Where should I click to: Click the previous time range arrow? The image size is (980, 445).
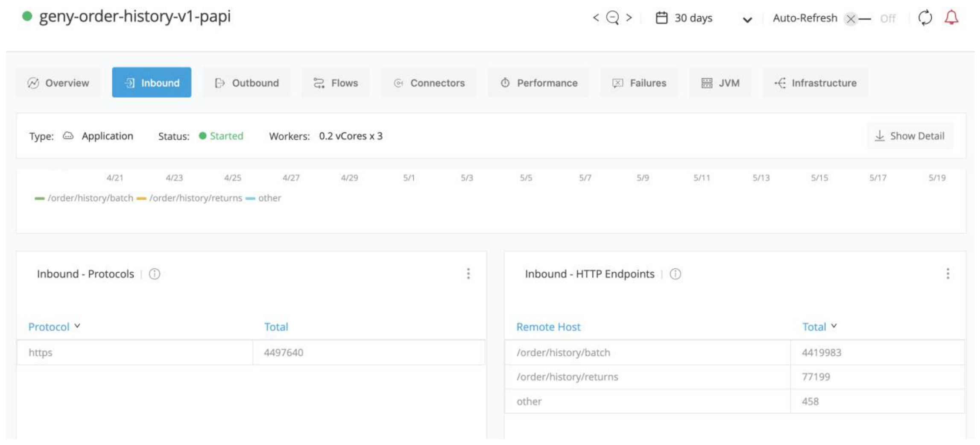596,17
